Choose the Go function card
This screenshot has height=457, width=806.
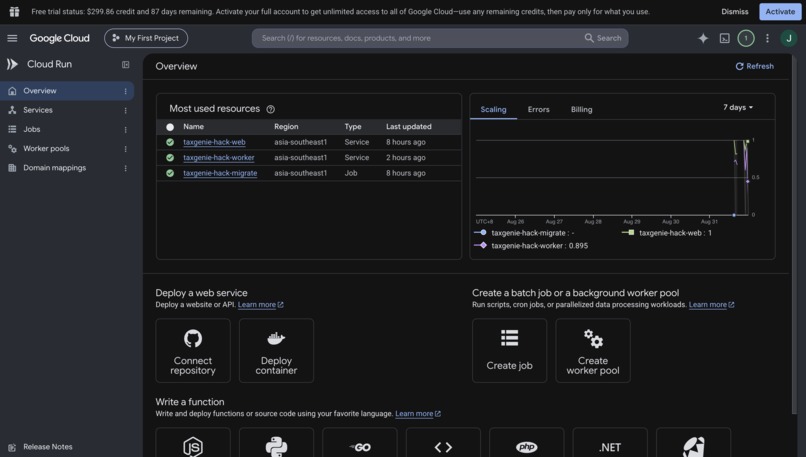(360, 443)
